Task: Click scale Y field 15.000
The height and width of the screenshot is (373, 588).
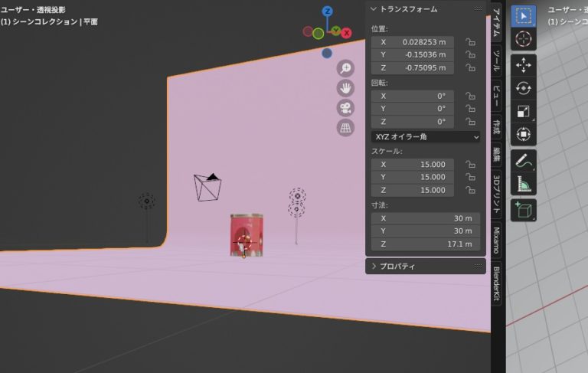Action: [x=413, y=177]
